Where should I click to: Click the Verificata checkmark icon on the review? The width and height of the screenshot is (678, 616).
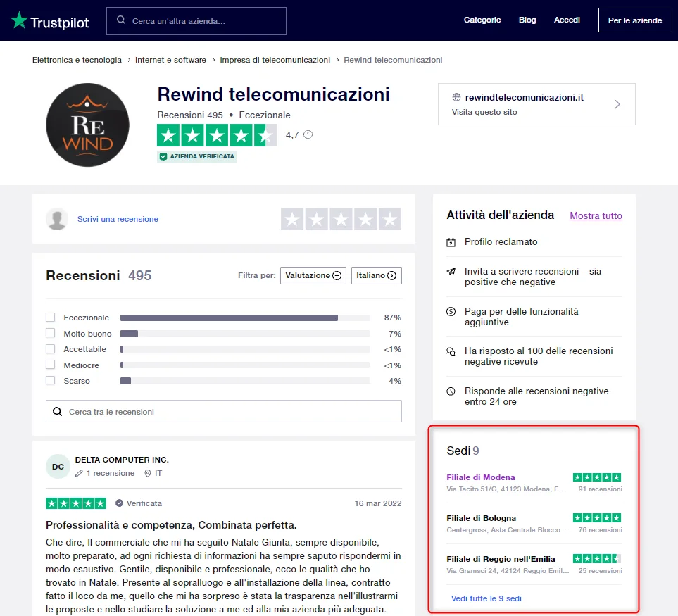click(120, 503)
